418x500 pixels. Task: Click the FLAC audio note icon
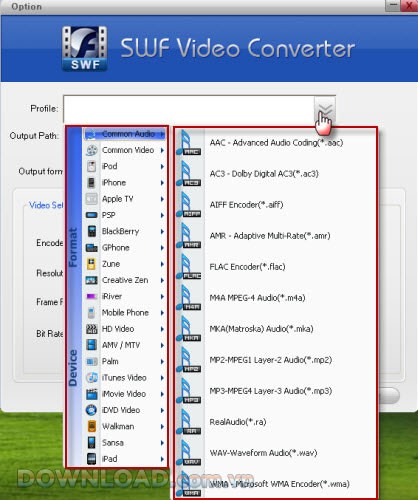point(189,267)
